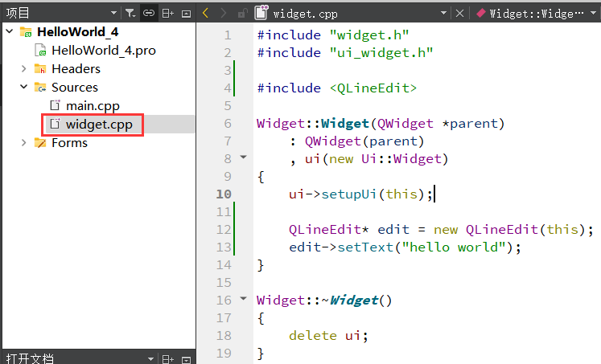Image resolution: width=601 pixels, height=364 pixels.
Task: Open the project view dropdown labeled 项目
Action: pyautogui.click(x=61, y=13)
